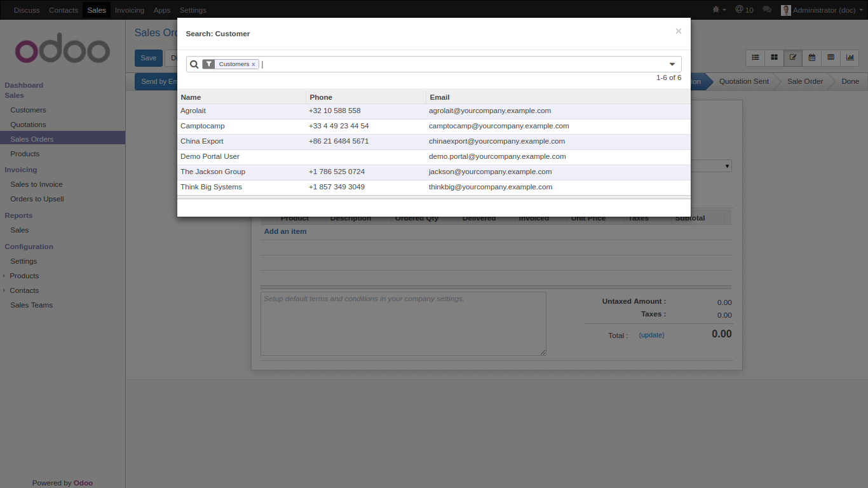The image size is (868, 488).
Task: Select the Demo Portal User row
Action: point(434,157)
